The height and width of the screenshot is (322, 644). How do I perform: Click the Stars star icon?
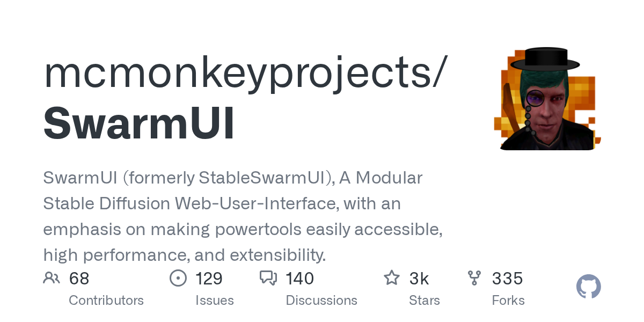pos(392,278)
